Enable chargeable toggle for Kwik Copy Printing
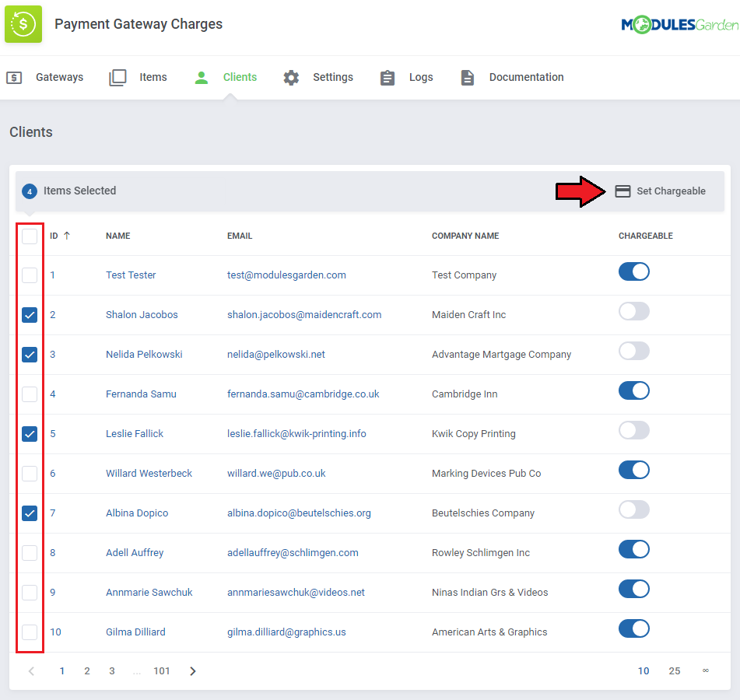This screenshot has height=700, width=740. pyautogui.click(x=634, y=430)
